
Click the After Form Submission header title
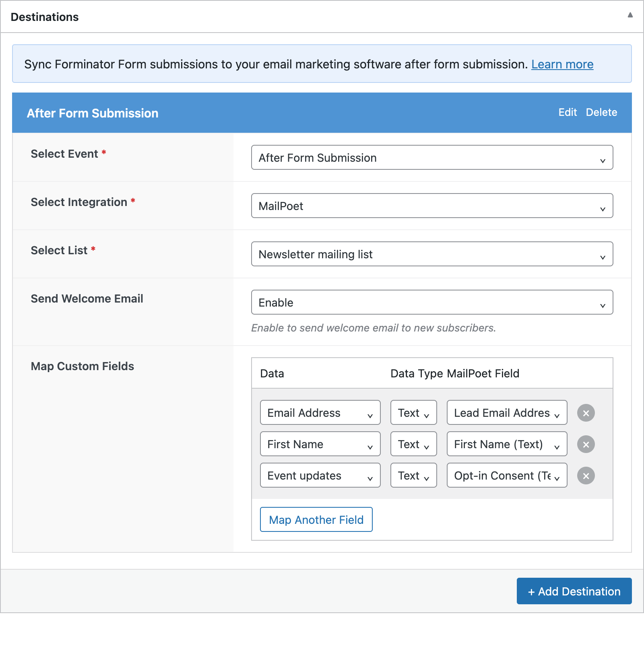click(x=93, y=113)
